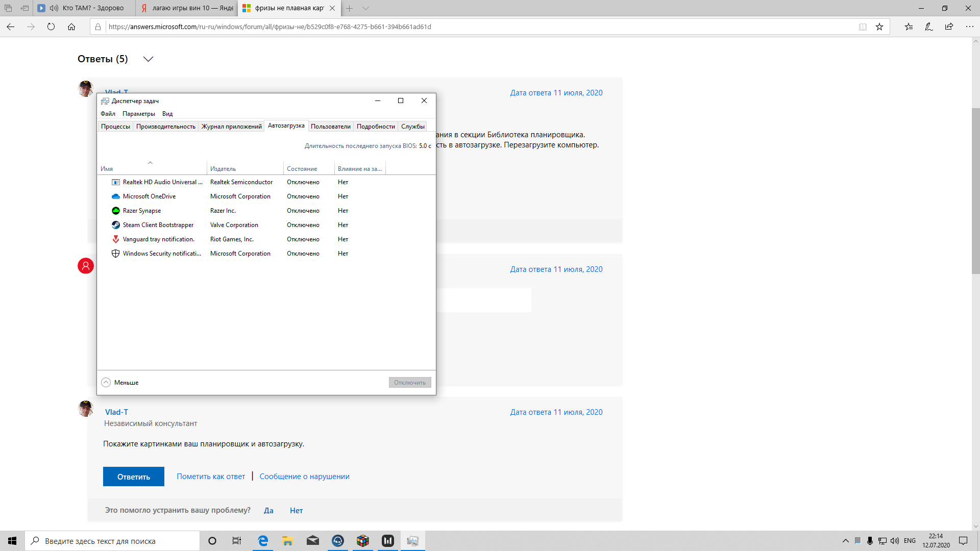The height and width of the screenshot is (551, 980).
Task: Close the active Microsoft answers tab
Action: click(x=332, y=8)
